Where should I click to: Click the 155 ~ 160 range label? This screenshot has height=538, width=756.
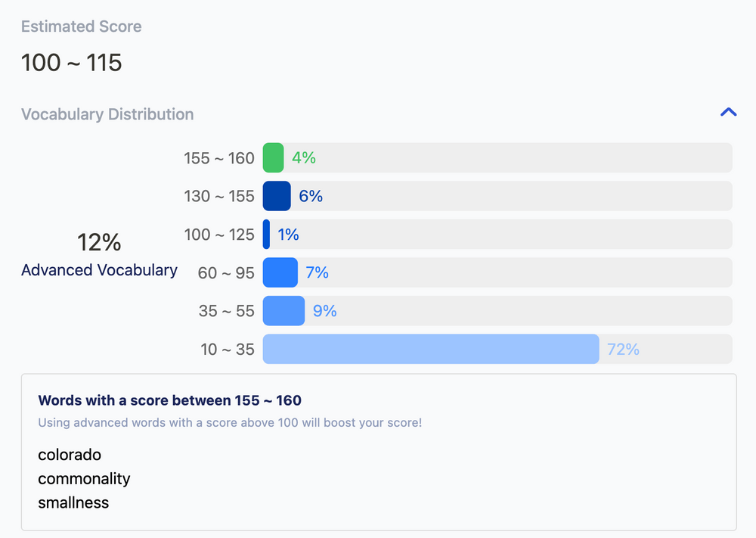pyautogui.click(x=219, y=158)
